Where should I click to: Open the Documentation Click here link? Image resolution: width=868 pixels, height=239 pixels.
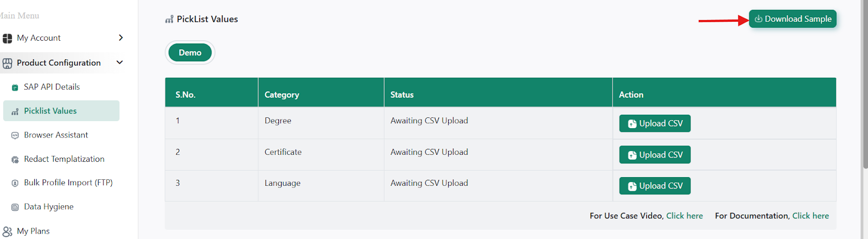coord(810,216)
